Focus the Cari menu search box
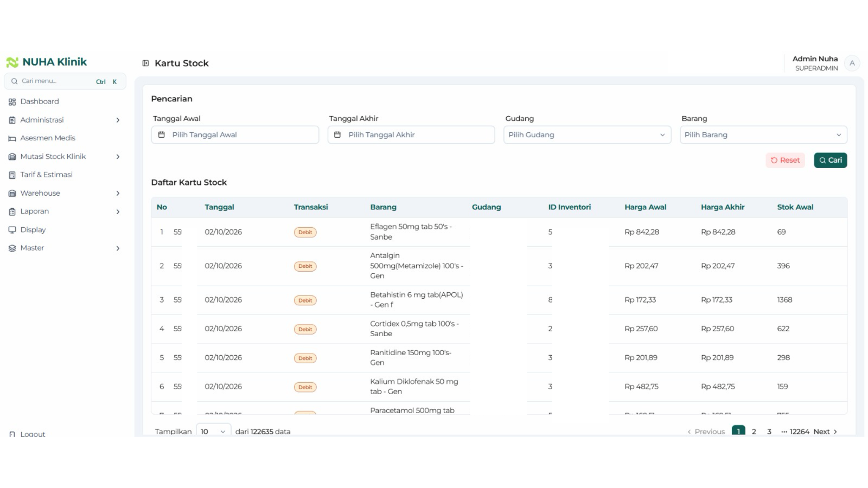868x488 pixels. pos(65,81)
